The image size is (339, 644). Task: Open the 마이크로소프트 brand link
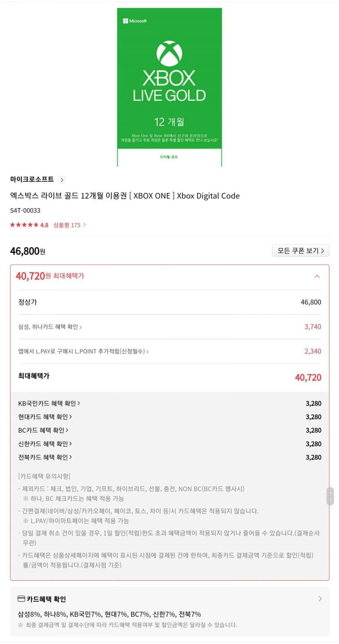coord(32,180)
